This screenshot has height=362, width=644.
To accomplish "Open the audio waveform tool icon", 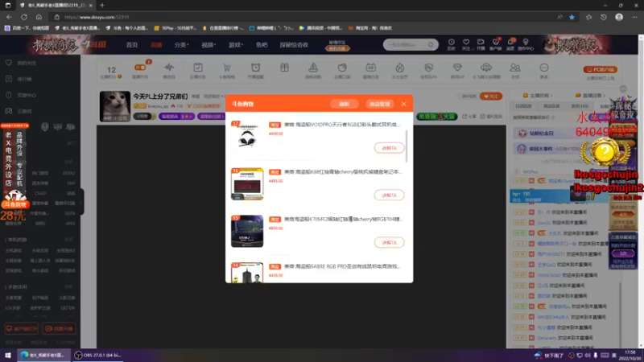I will point(169,68).
